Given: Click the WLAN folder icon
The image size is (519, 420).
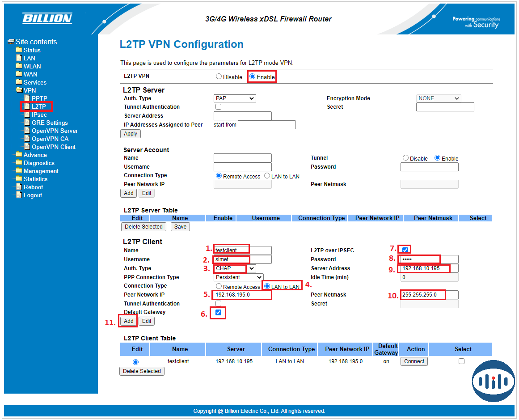Looking at the screenshot, I should (19, 66).
